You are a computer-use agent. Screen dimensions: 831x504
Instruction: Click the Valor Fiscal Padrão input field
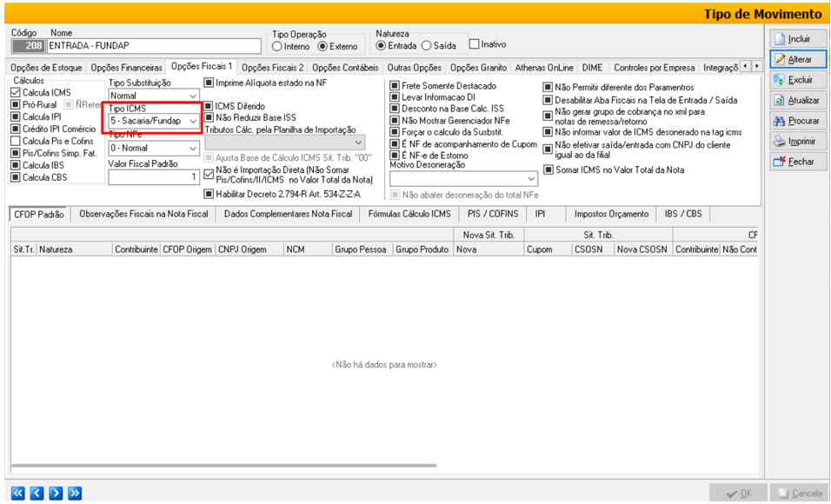(x=154, y=177)
